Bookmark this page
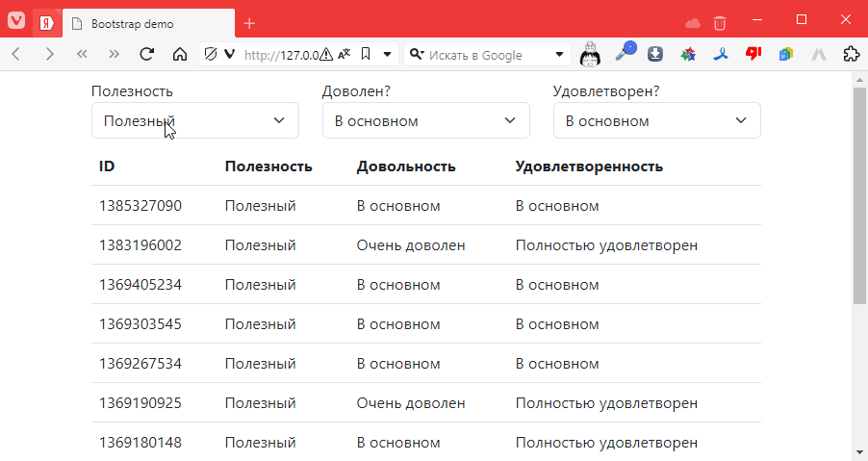Screen dimensions: 868x461 click(366, 55)
